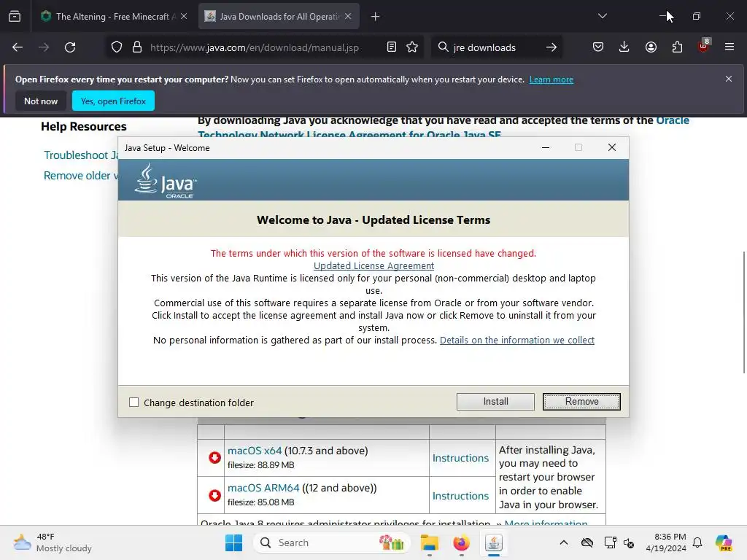Viewport: 747px width, 560px height.
Task: Open Remove older versions link
Action: [x=81, y=176]
